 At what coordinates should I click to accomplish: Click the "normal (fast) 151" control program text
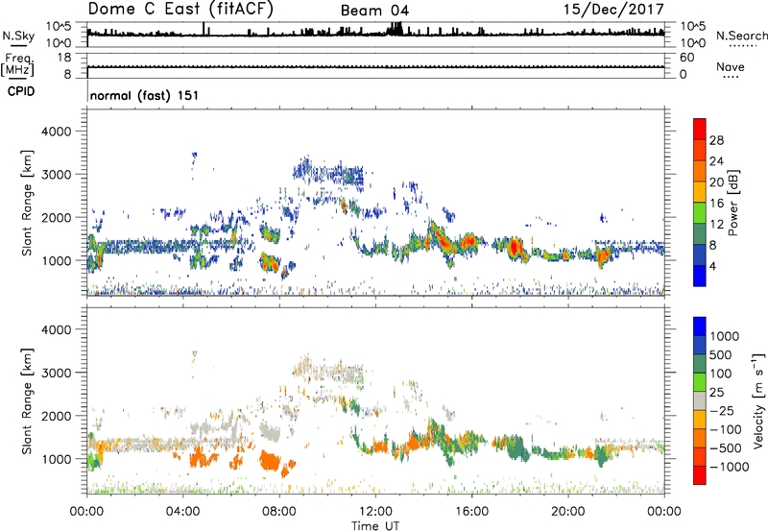[x=144, y=95]
